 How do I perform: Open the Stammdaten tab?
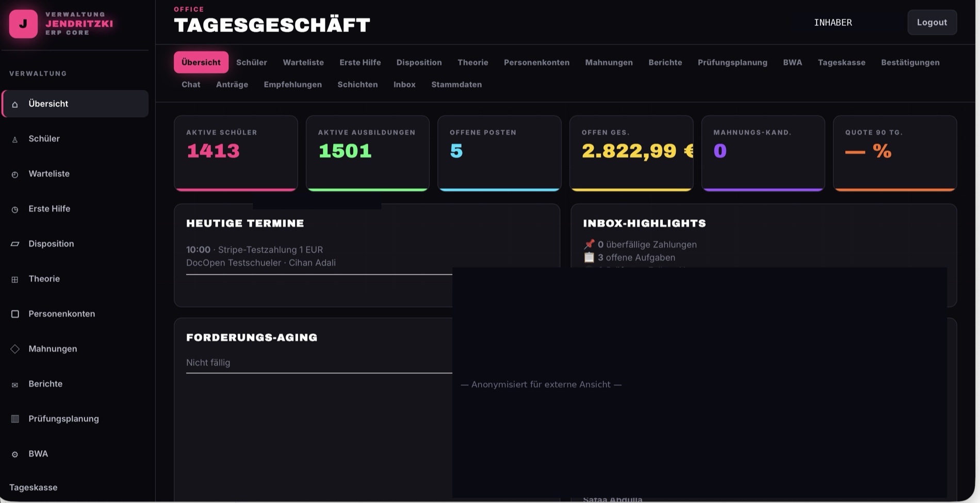click(x=456, y=85)
